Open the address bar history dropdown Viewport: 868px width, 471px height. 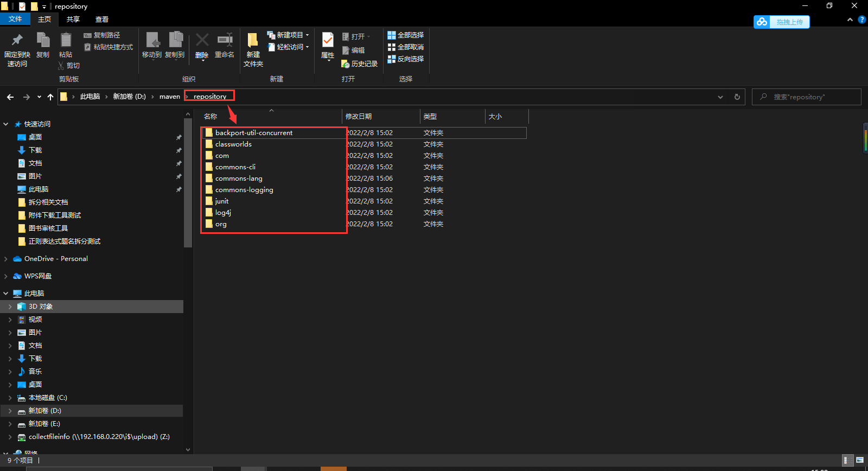720,97
